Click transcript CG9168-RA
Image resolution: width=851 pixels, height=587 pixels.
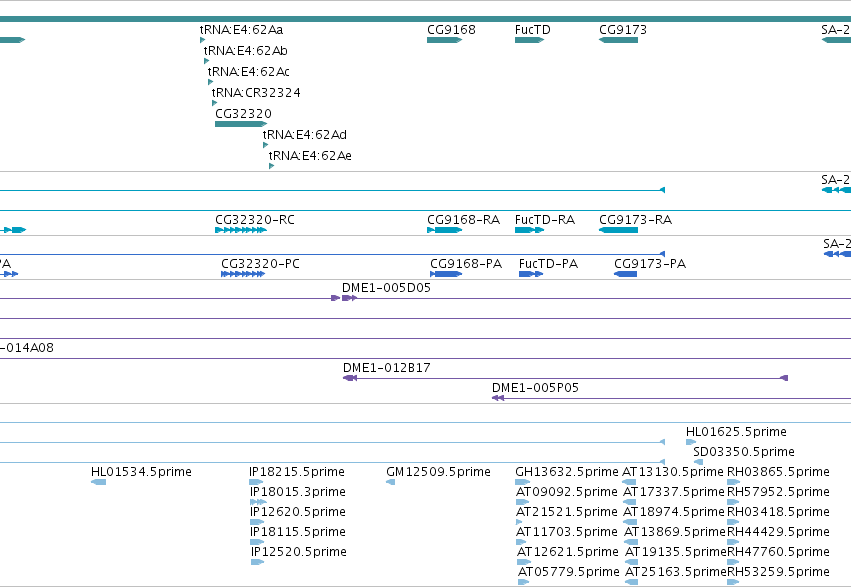[444, 230]
